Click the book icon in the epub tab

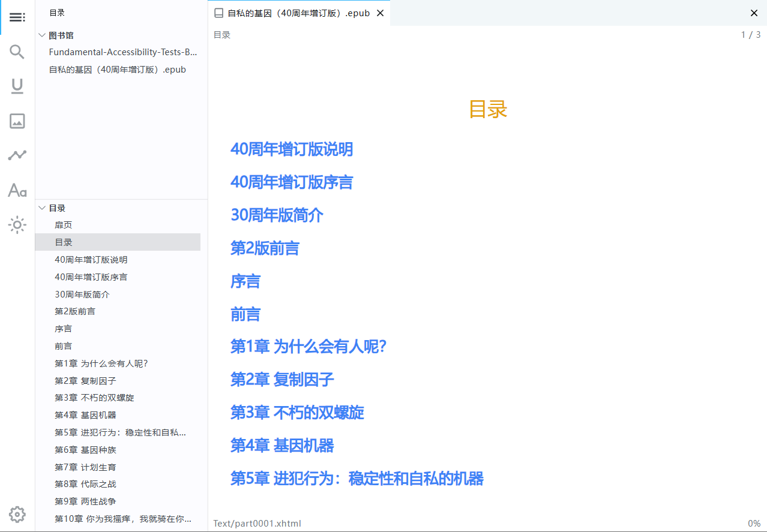pos(218,13)
